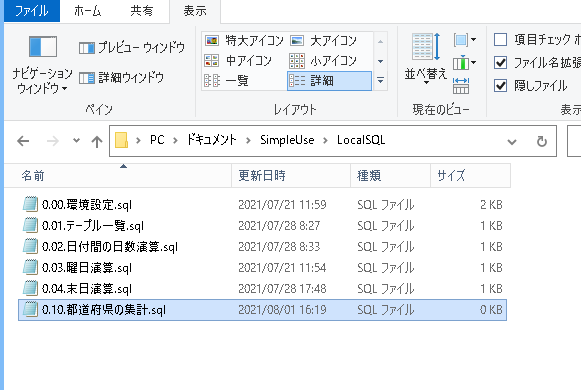Click the search box beside address bar
The width and height of the screenshot is (581, 390).
point(574,141)
